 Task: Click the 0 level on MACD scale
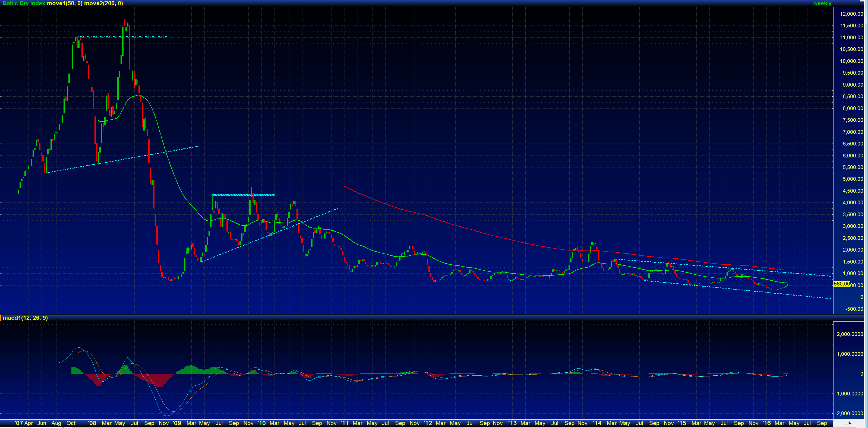pyautogui.click(x=861, y=374)
